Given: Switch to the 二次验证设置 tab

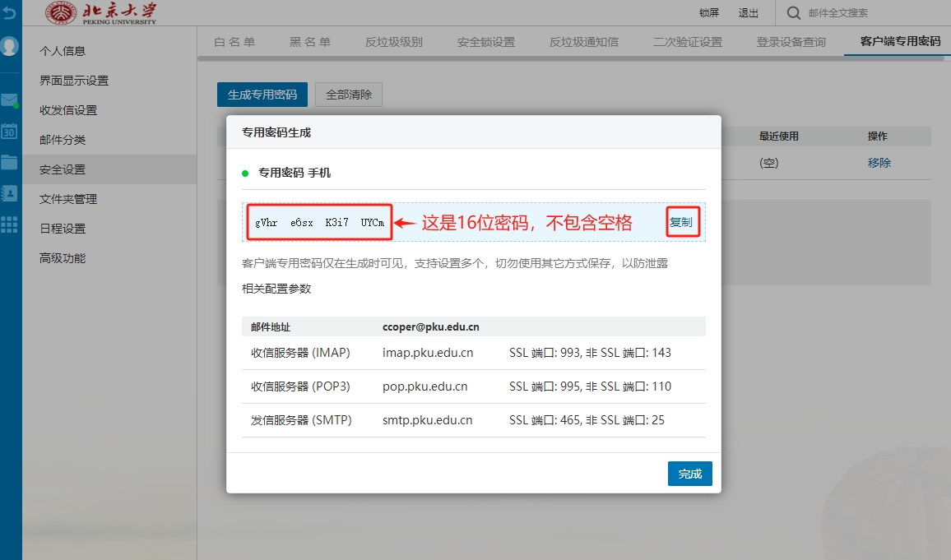Looking at the screenshot, I should pyautogui.click(x=688, y=42).
